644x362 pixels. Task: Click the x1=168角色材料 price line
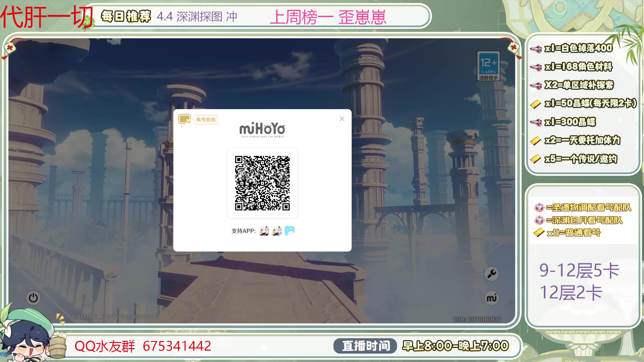(x=578, y=67)
